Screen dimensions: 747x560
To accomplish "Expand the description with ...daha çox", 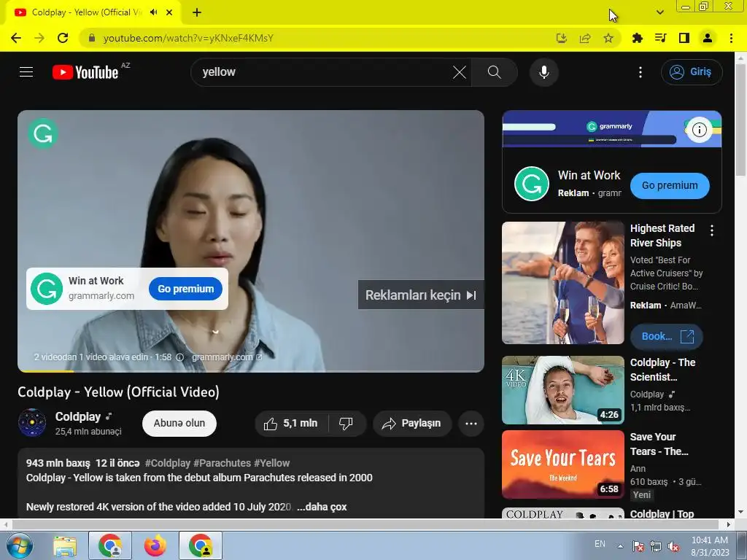I will [x=322, y=507].
